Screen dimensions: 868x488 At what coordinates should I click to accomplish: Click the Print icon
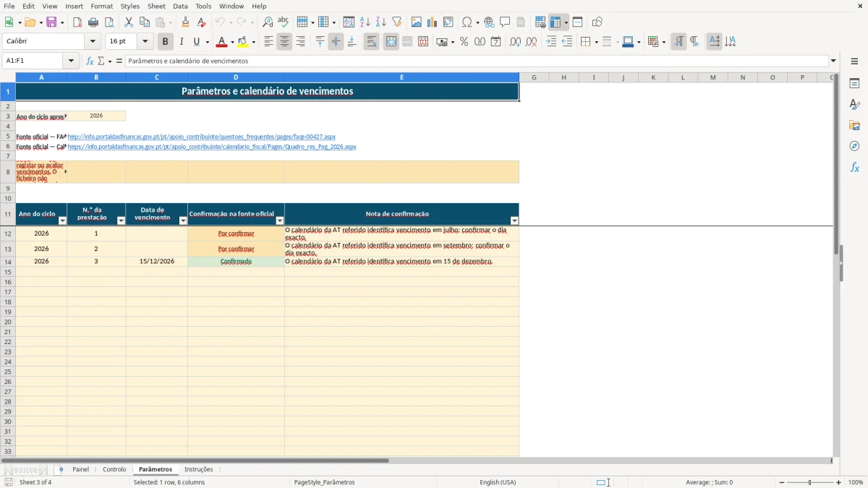(93, 22)
